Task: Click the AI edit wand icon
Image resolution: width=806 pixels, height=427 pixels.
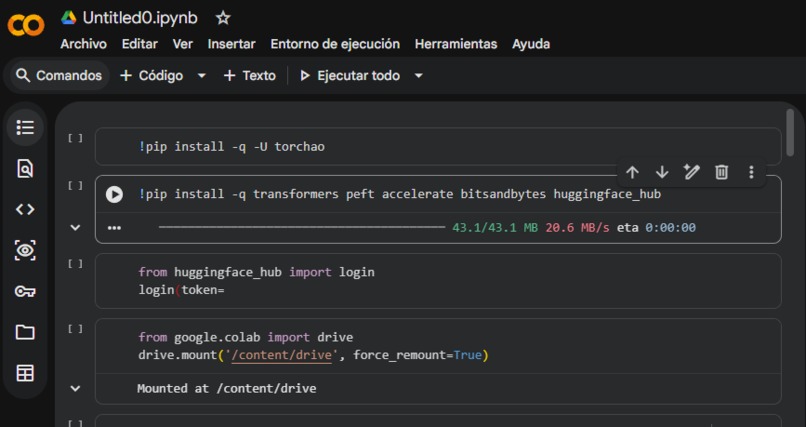Action: tap(692, 172)
